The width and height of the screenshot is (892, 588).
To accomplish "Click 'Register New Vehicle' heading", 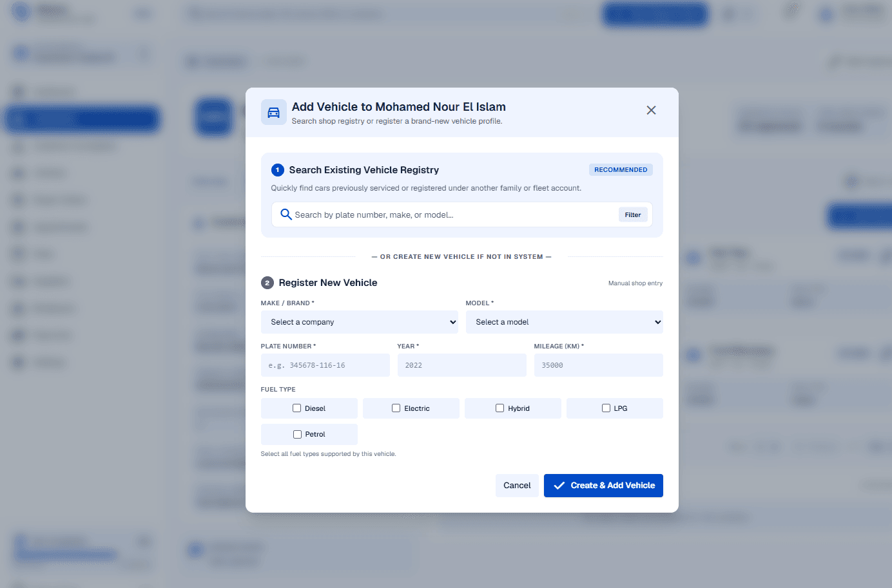I will [328, 283].
